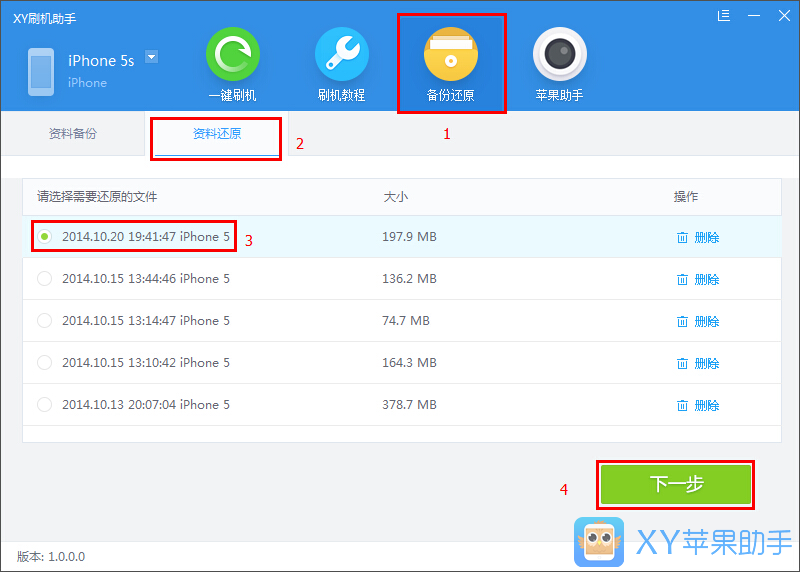
Task: Click the iPhone 5s device name
Action: [x=101, y=61]
